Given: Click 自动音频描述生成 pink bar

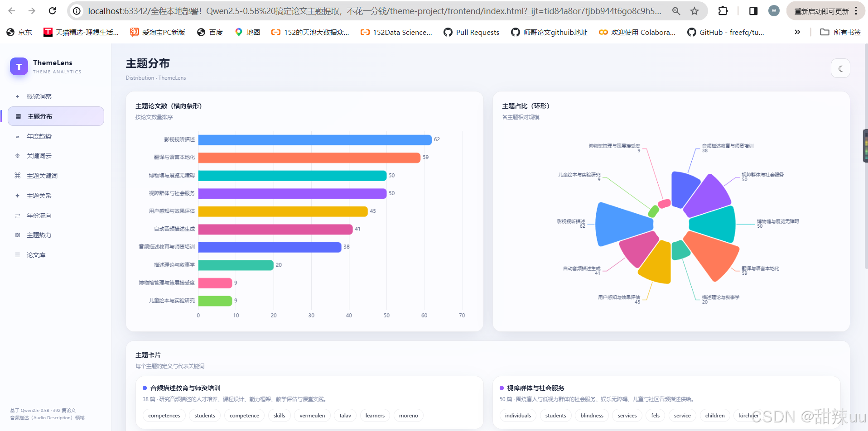Looking at the screenshot, I should tap(275, 229).
